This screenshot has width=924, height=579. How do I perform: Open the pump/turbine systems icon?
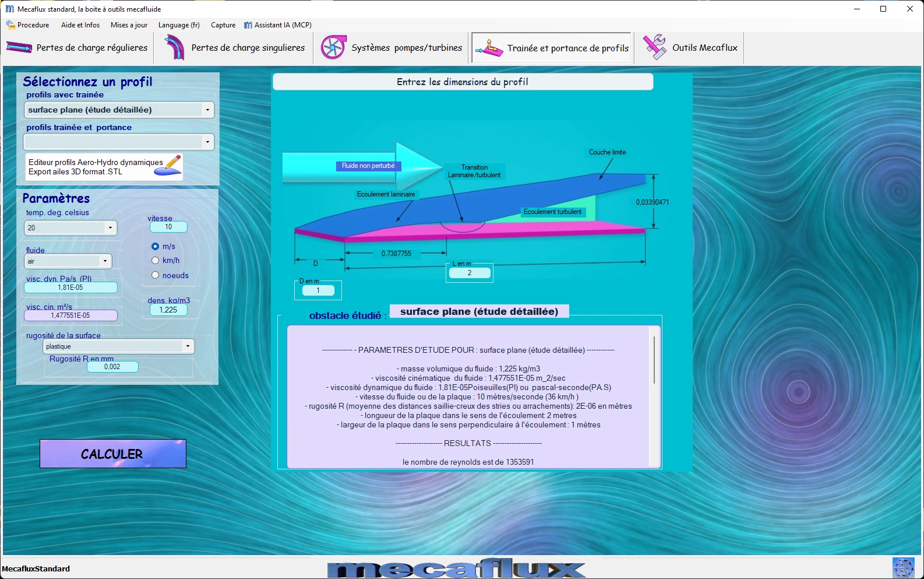[333, 48]
